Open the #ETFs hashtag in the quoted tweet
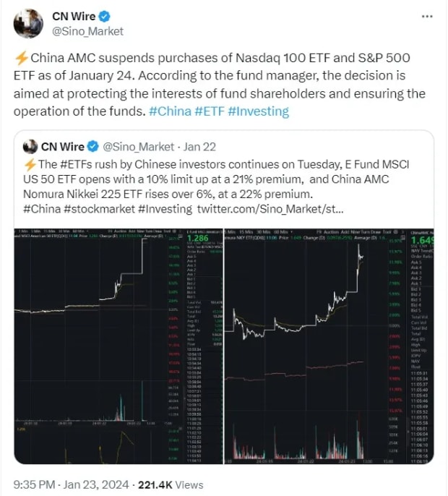448x496 pixels. point(74,164)
